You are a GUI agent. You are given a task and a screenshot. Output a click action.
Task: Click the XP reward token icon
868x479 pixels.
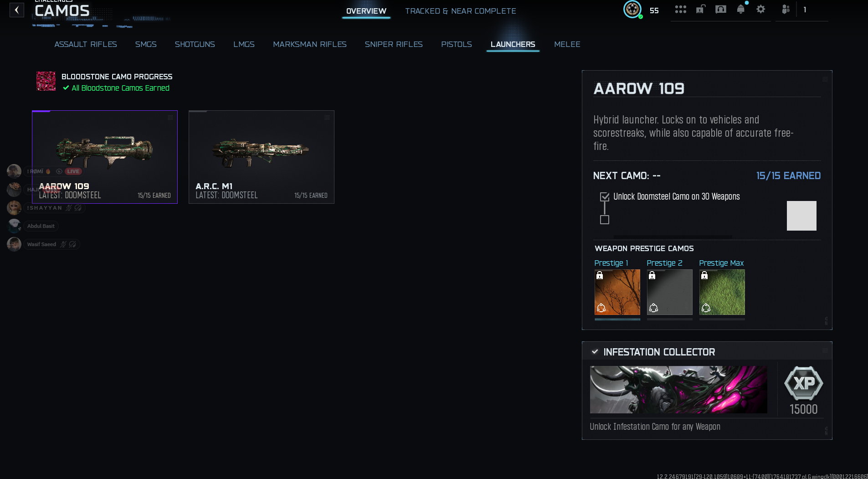(x=804, y=384)
